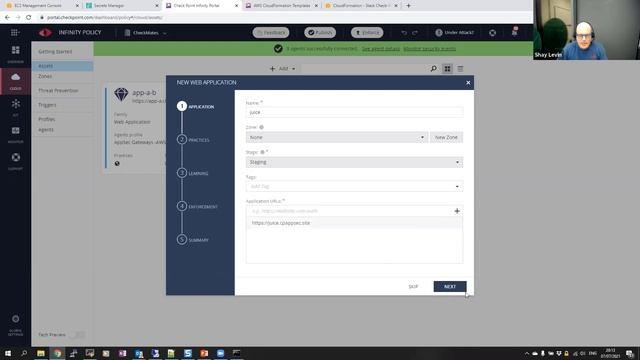Click the Feedback button
The image size is (640, 360).
[271, 33]
